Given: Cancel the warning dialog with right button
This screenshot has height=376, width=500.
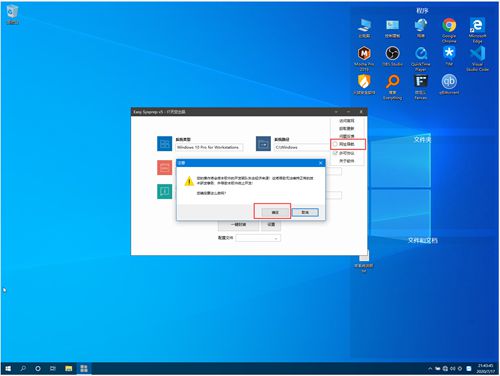Looking at the screenshot, I should (305, 212).
